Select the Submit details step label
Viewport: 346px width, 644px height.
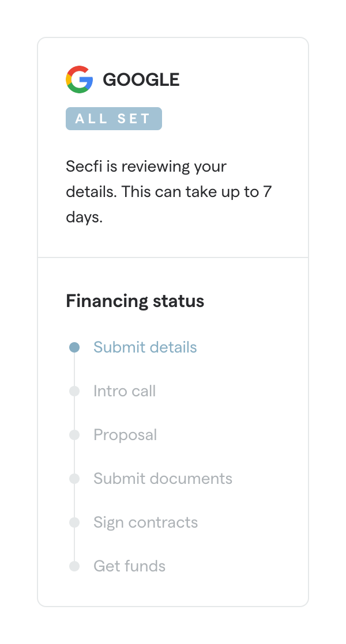coord(145,347)
